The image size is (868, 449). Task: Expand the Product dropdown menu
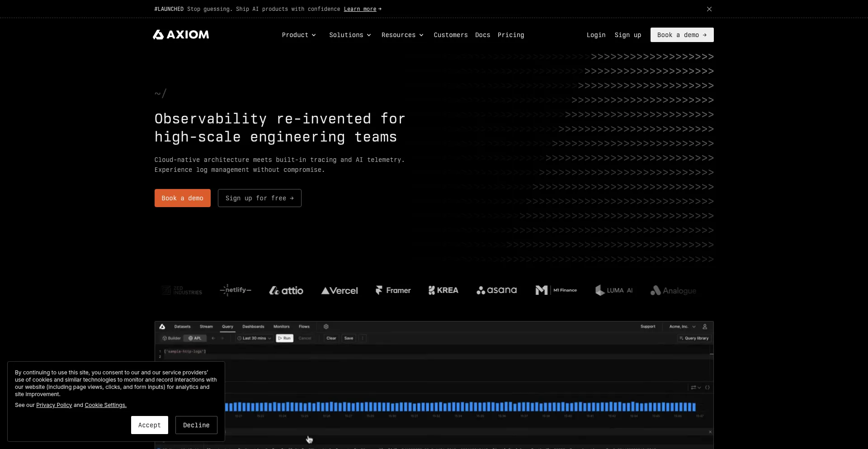tap(299, 35)
